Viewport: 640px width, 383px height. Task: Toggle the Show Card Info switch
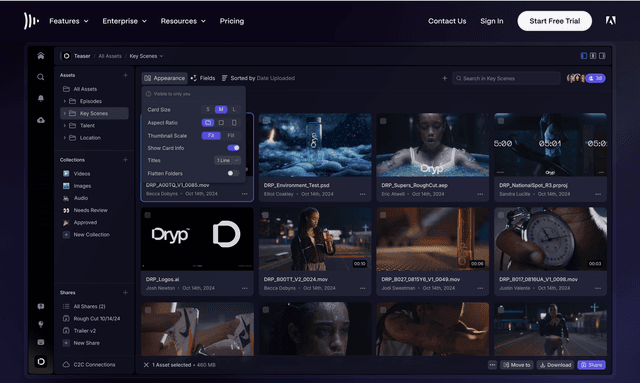coord(233,148)
